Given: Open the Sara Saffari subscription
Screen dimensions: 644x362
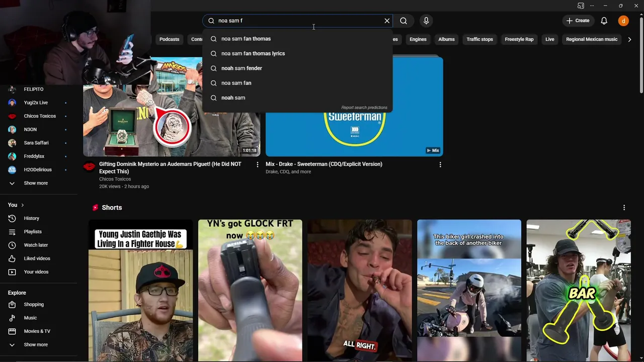Looking at the screenshot, I should (38, 143).
